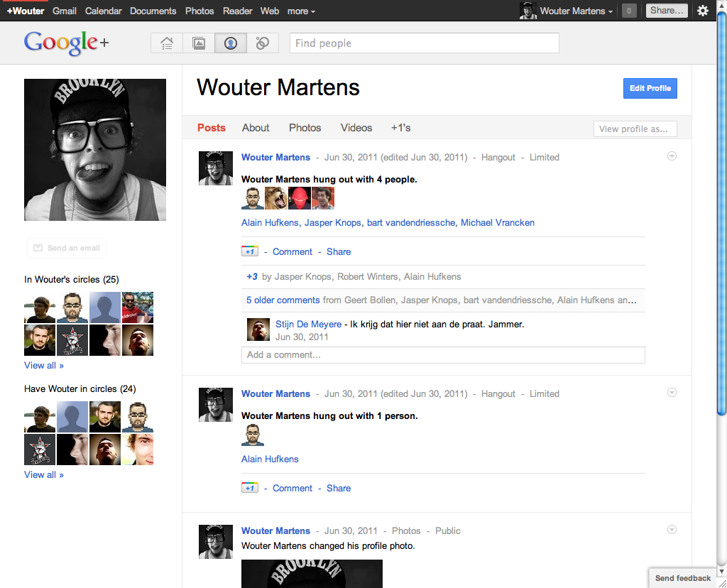Screen dimensions: 727x588
Task: Switch to the Photos profile tab
Action: point(305,128)
